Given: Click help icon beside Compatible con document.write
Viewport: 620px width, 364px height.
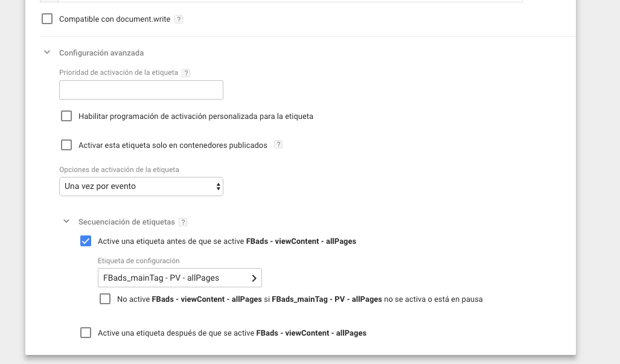Looking at the screenshot, I should [179, 19].
